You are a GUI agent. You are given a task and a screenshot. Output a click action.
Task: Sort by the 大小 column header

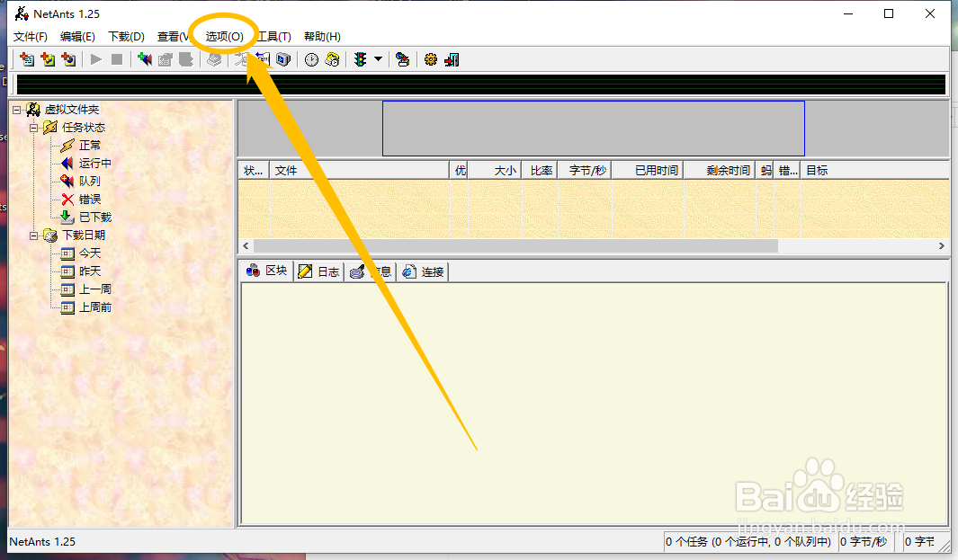click(494, 171)
